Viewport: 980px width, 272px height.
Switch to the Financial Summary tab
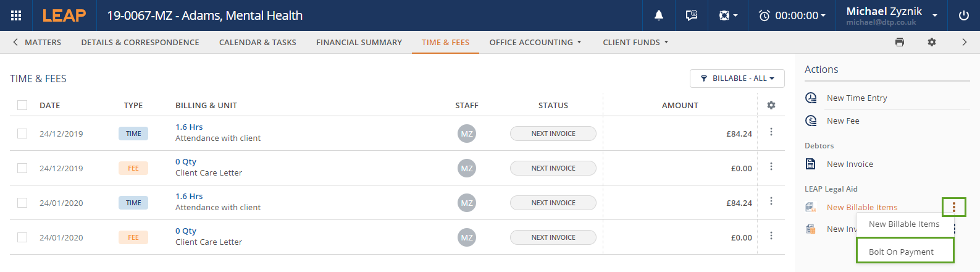click(359, 42)
